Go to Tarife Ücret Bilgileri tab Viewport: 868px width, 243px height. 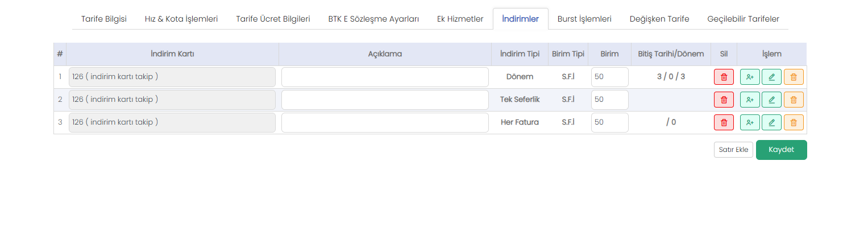click(273, 19)
